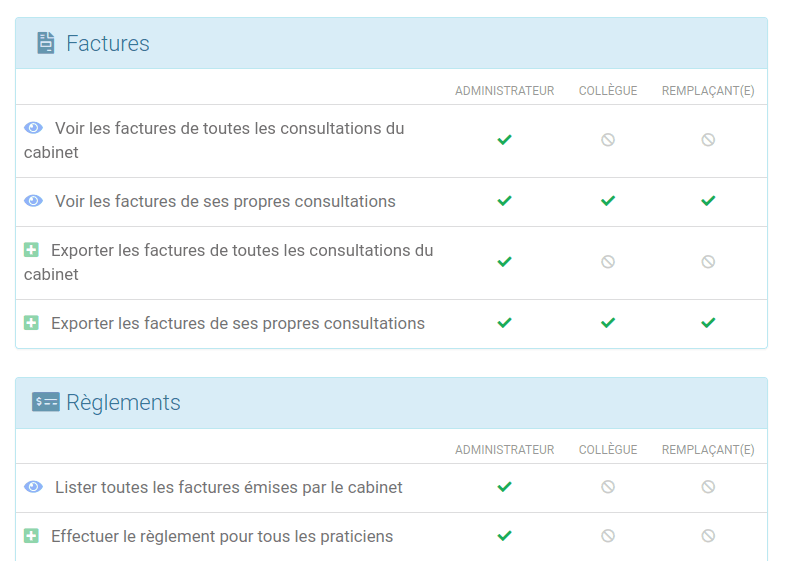Click the 'Factures' section heading
Viewport: 785px width, 561px height.
pos(108,44)
